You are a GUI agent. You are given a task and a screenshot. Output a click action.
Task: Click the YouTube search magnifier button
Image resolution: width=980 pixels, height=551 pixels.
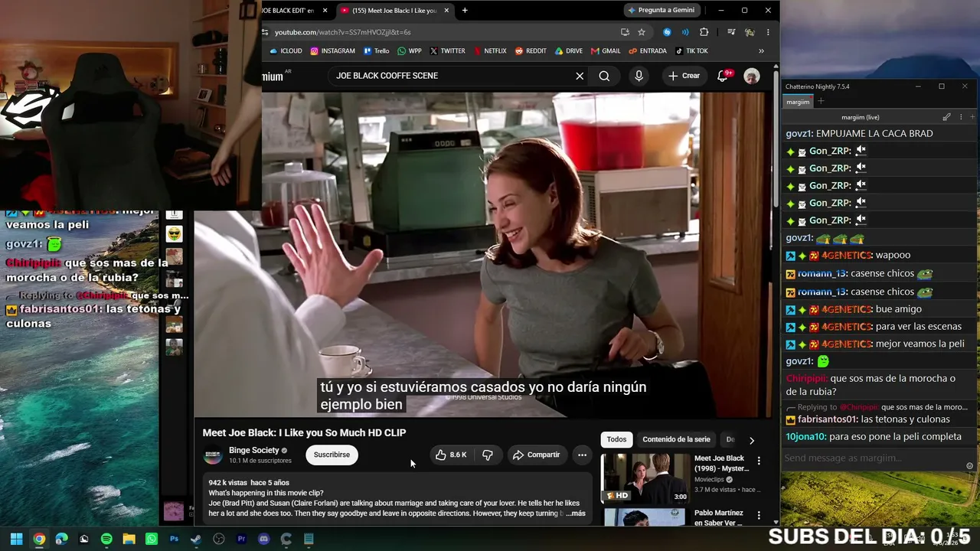[x=604, y=76]
